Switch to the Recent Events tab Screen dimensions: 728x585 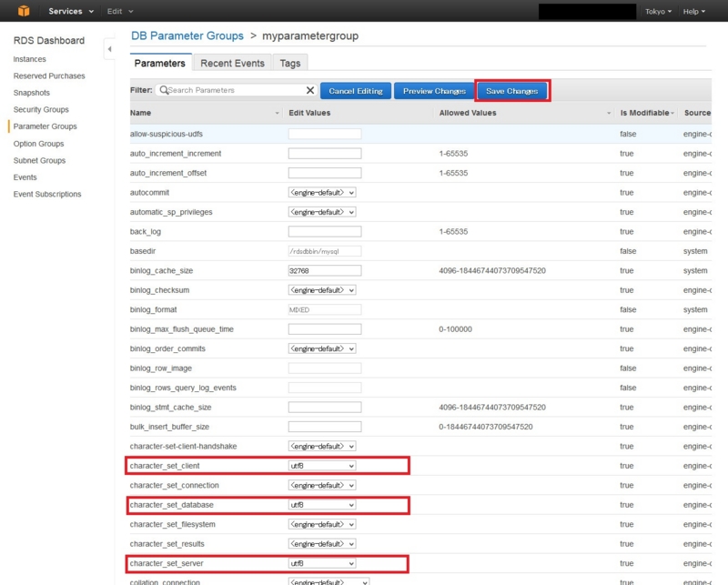pos(233,63)
